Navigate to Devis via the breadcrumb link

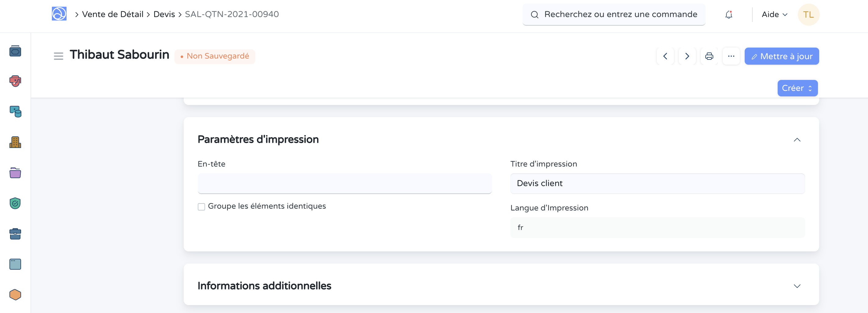(164, 14)
